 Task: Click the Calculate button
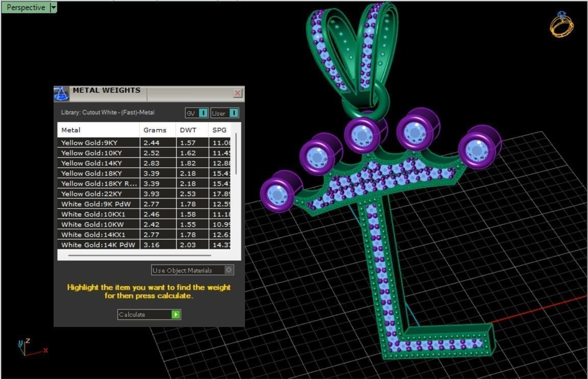tap(149, 315)
